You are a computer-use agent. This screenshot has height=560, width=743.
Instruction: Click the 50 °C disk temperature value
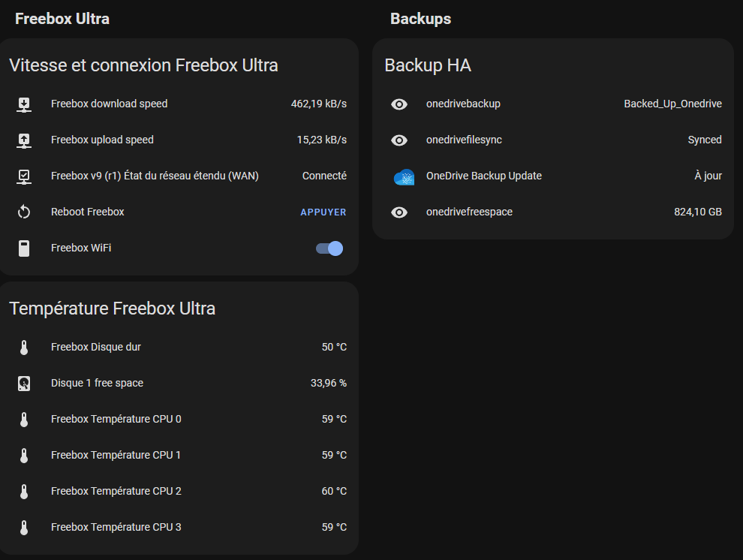(x=334, y=347)
